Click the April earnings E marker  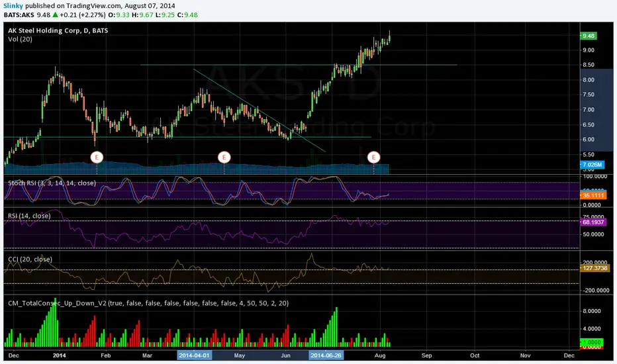click(x=224, y=158)
